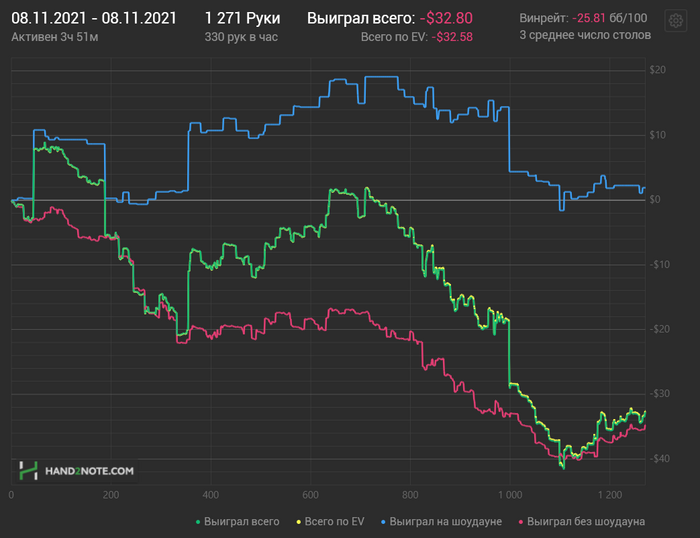This screenshot has width=700, height=538.
Task: Click the 1 200 x-axis label
Action: coord(610,495)
